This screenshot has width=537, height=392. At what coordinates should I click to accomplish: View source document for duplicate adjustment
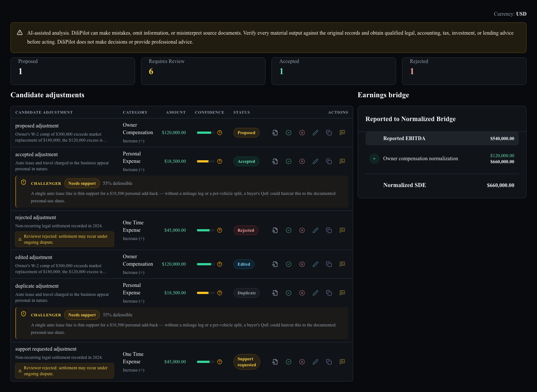(275, 293)
